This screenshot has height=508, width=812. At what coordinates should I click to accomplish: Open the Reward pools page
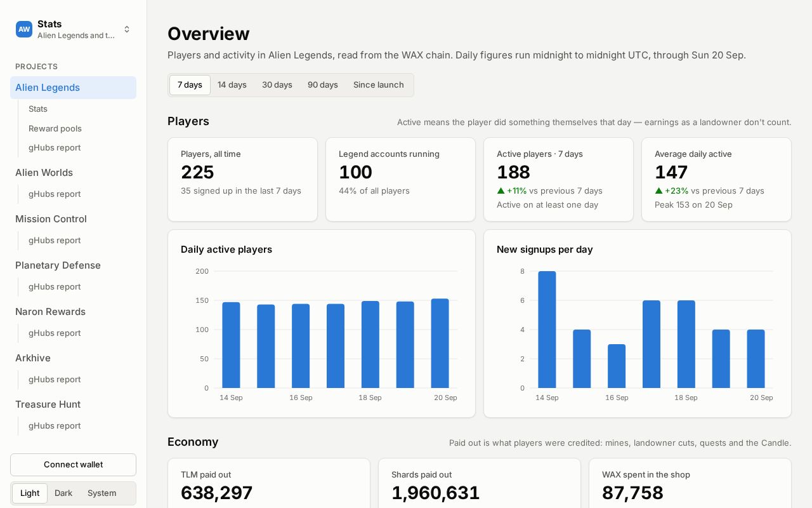click(55, 128)
